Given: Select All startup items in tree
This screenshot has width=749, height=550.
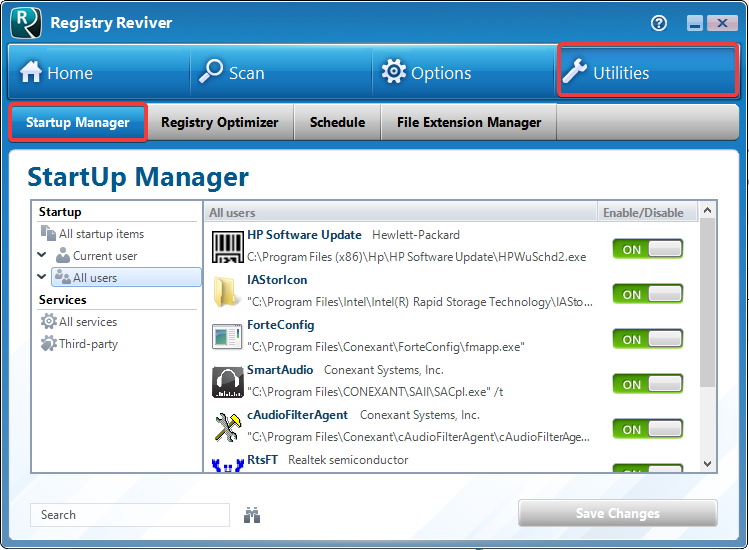Looking at the screenshot, I should click(101, 234).
